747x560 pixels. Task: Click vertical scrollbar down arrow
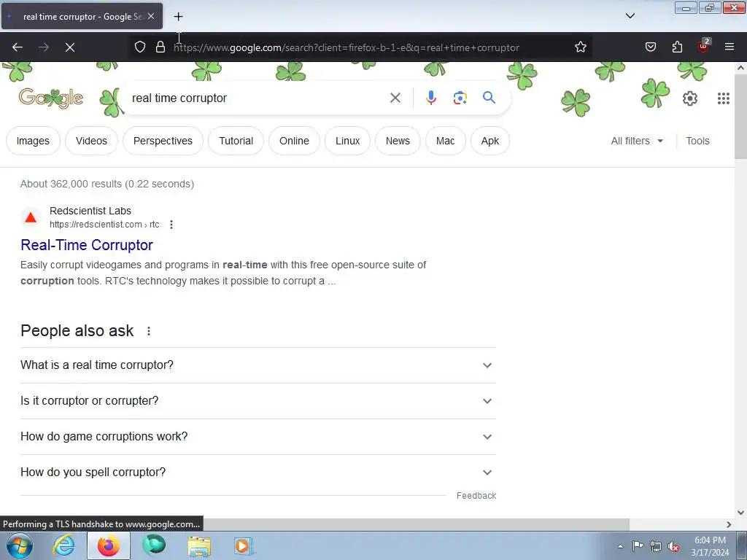pos(740,513)
